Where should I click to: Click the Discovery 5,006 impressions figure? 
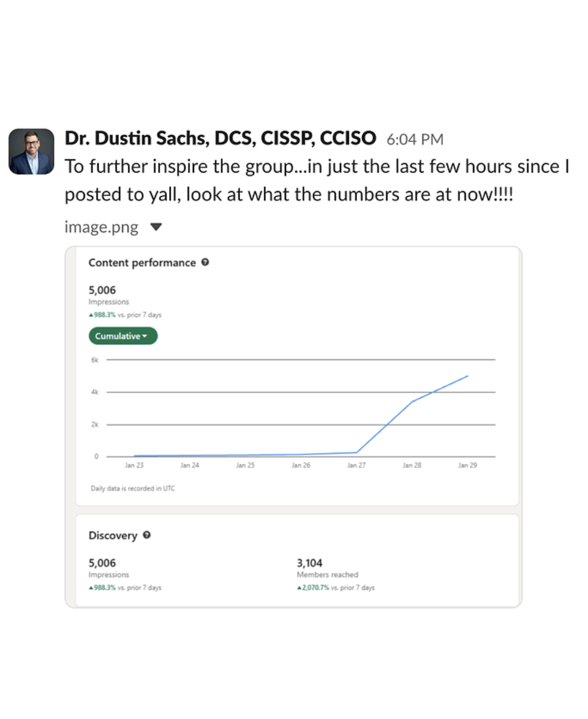click(x=102, y=563)
